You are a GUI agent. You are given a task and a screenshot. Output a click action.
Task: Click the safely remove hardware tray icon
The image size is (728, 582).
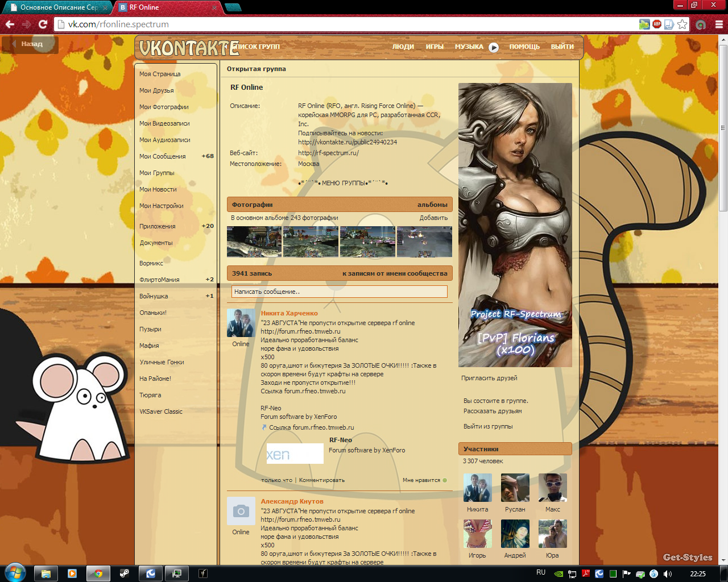[x=640, y=573]
